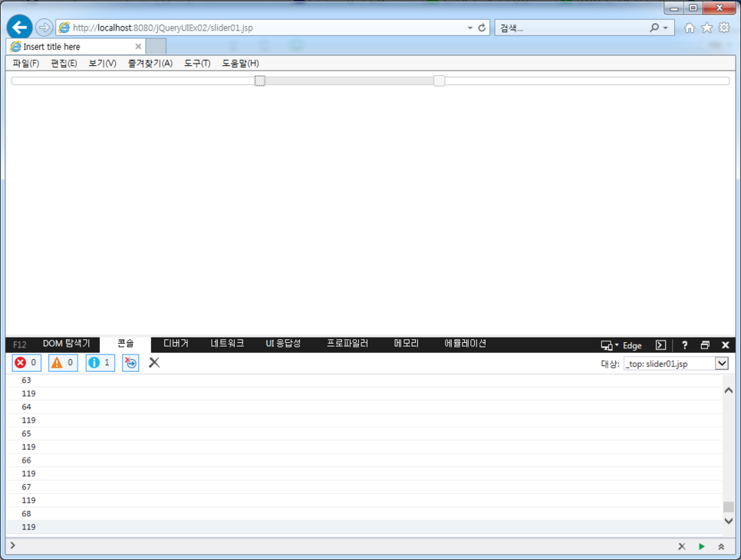The image size is (741, 560).
Task: Open the 파일(F) menu
Action: (25, 64)
